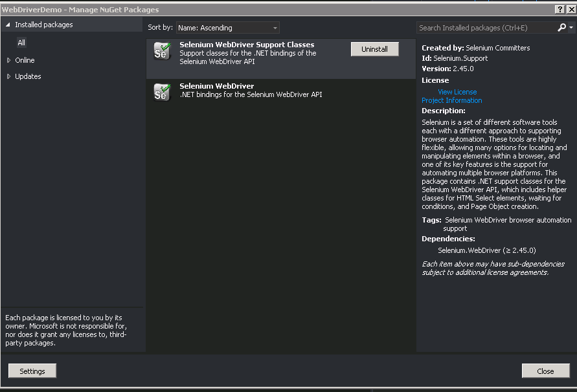The image size is (577, 392).
Task: Click the 'Each package is licensed to you' notice
Action: pyautogui.click(x=66, y=330)
